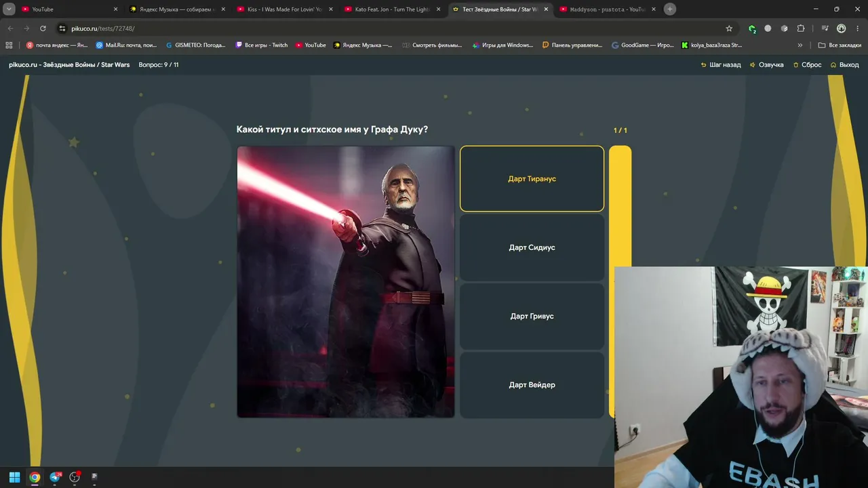Reload the current page
Viewport: 868px width, 488px height.
click(x=43, y=28)
